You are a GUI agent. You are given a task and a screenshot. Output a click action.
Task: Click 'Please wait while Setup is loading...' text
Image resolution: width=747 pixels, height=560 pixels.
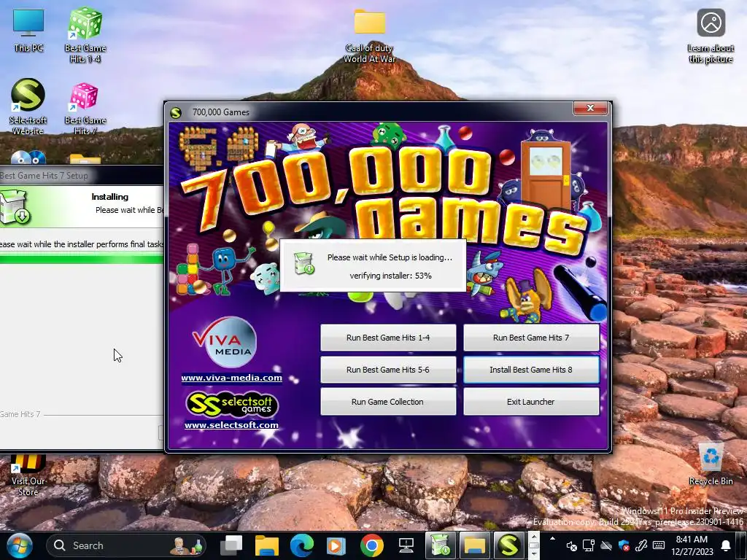click(x=390, y=257)
